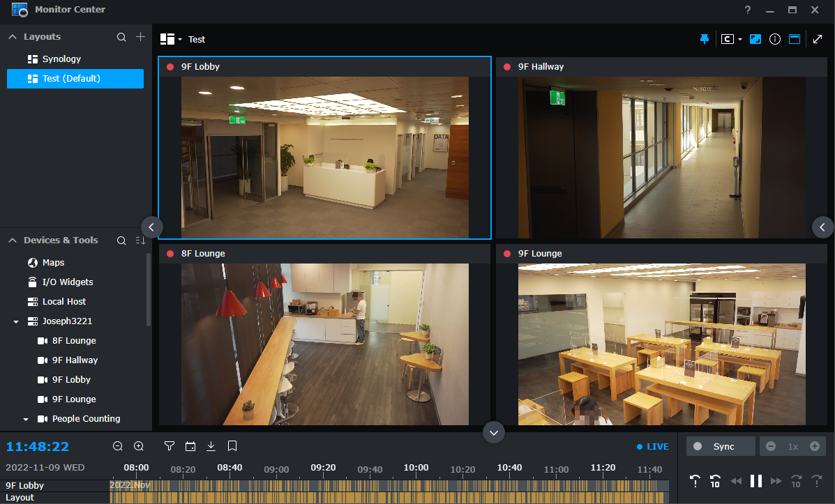835x504 pixels.
Task: Open the timeline event filter
Action: [x=169, y=445]
